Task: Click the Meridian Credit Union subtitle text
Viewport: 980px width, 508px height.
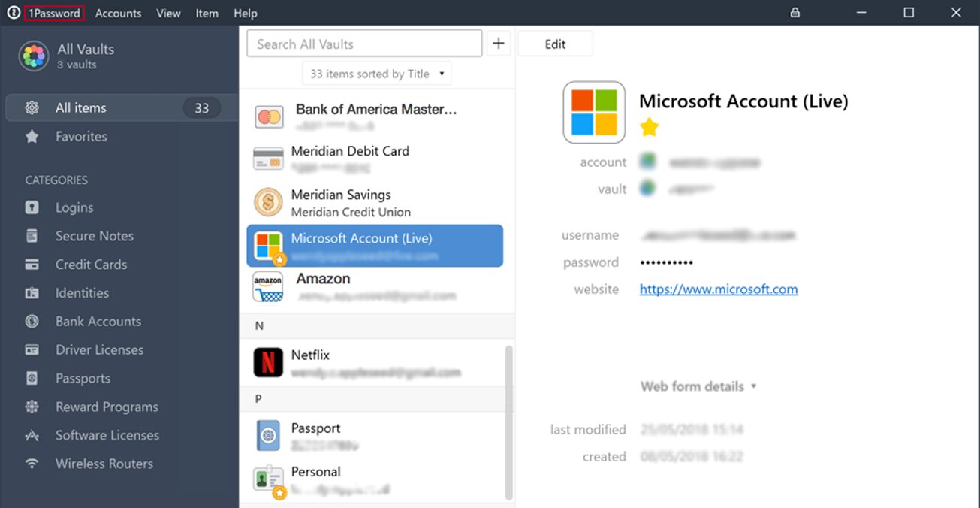Action: coord(351,213)
